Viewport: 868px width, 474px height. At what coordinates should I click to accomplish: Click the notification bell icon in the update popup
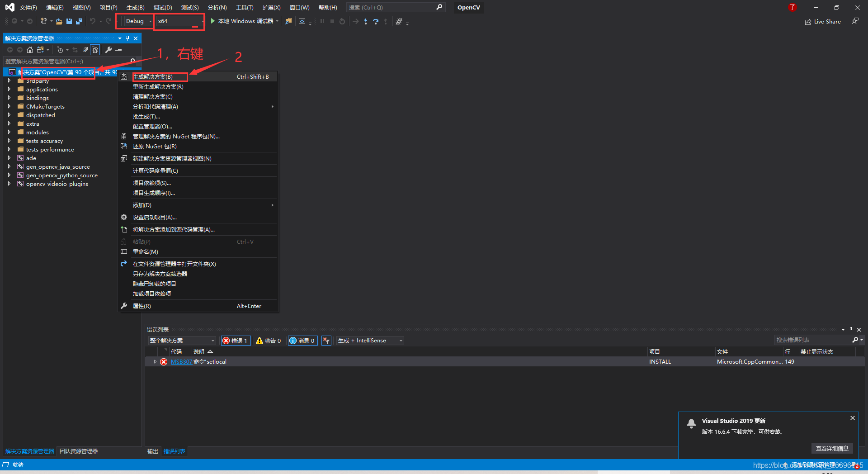pyautogui.click(x=691, y=424)
